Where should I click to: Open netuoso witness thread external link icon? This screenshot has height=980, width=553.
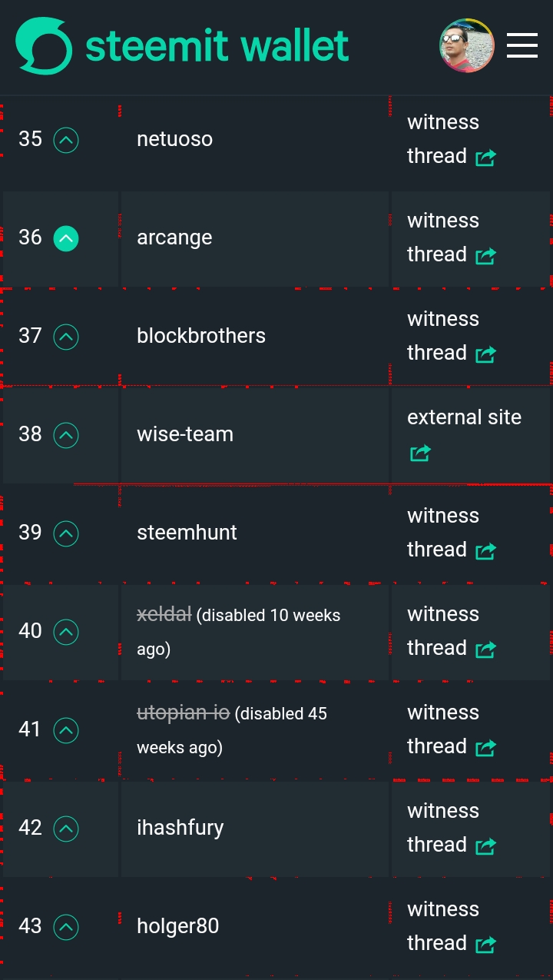pos(485,158)
